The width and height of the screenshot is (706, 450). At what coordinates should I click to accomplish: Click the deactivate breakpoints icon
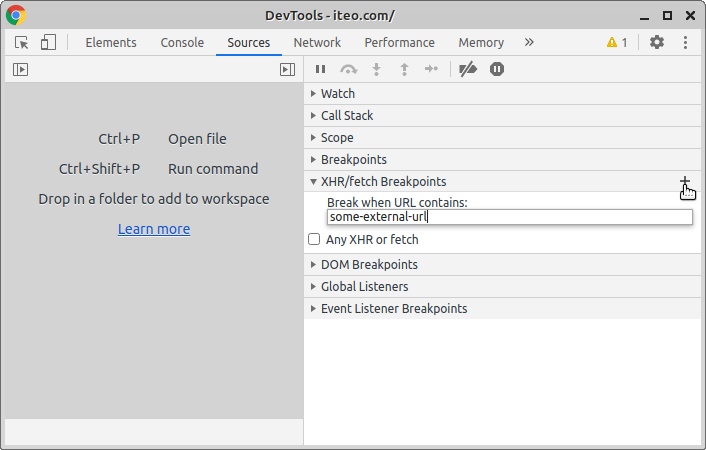click(x=467, y=69)
